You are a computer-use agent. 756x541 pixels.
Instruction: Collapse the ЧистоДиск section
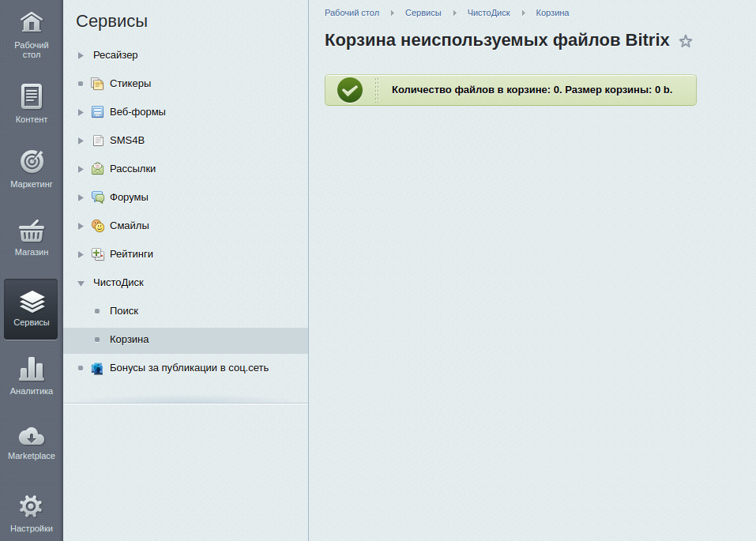click(x=79, y=282)
